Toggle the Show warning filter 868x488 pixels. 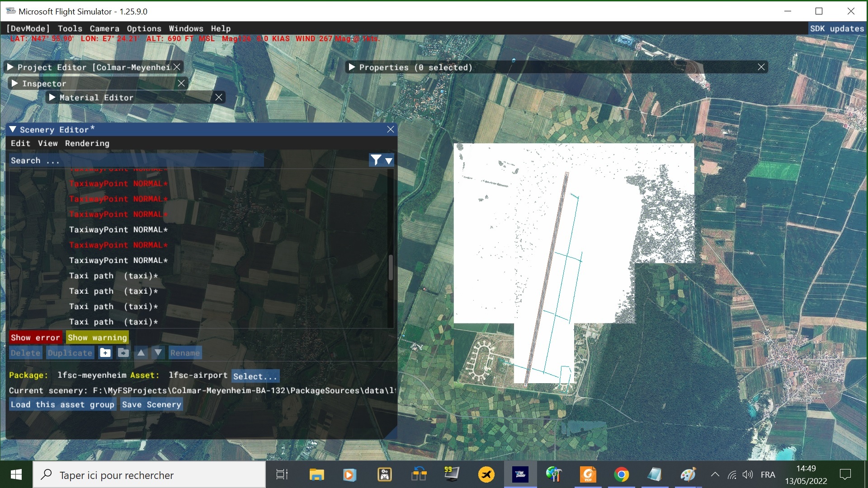97,338
